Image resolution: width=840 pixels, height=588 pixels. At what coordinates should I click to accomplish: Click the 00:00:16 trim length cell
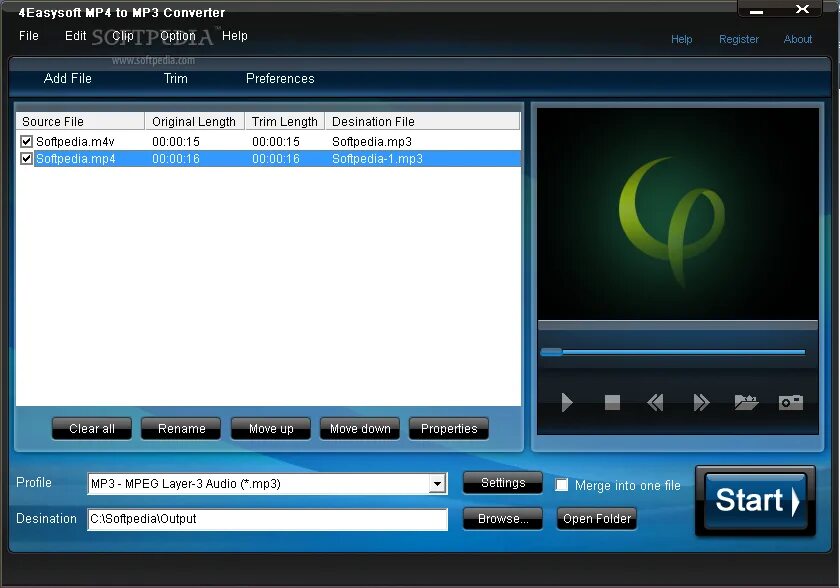coord(276,159)
